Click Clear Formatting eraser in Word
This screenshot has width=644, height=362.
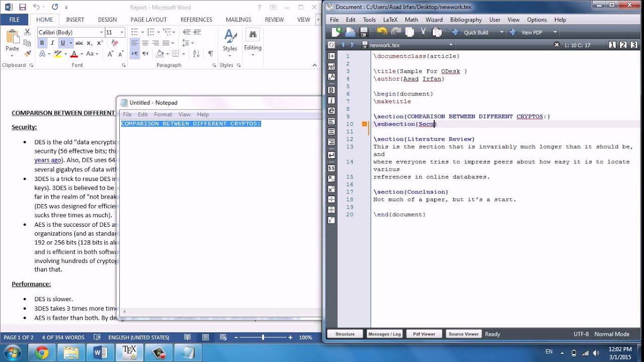point(114,43)
